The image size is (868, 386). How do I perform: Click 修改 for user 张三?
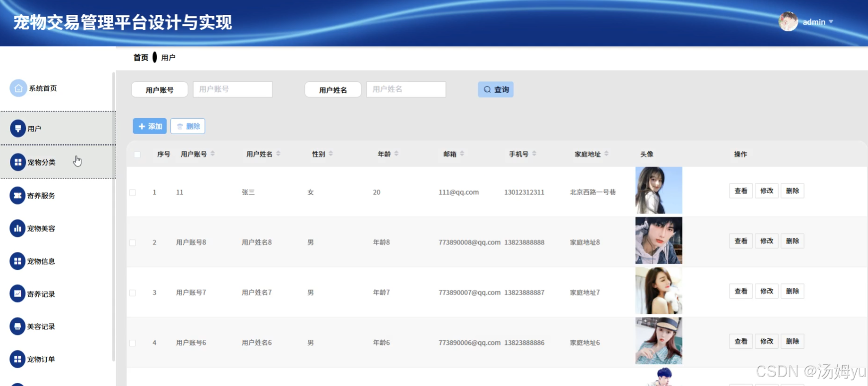click(767, 191)
